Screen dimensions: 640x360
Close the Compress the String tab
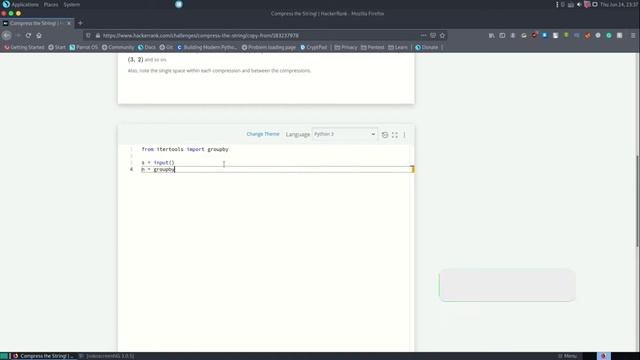[x=69, y=23]
